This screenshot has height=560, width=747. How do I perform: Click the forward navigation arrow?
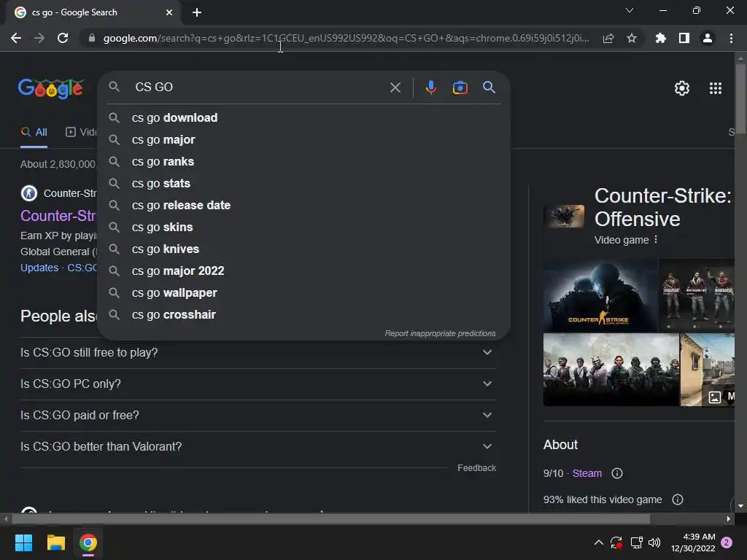click(x=39, y=38)
